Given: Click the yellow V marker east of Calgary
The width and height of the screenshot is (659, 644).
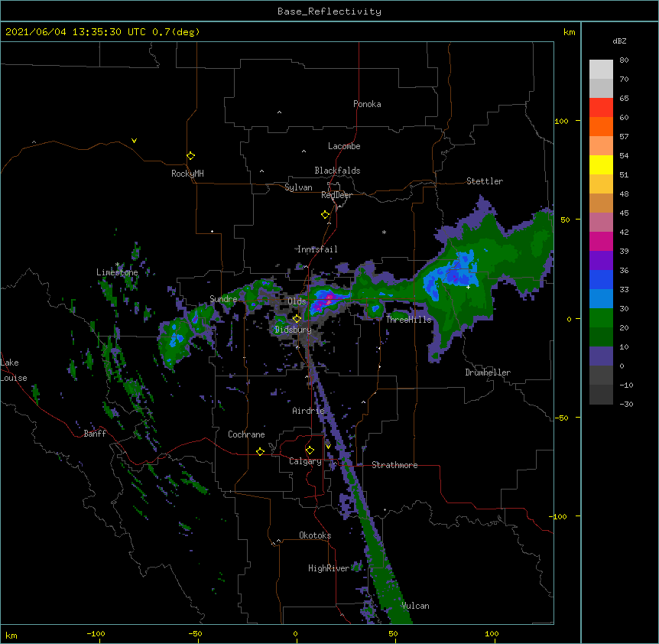Looking at the screenshot, I should tap(328, 447).
